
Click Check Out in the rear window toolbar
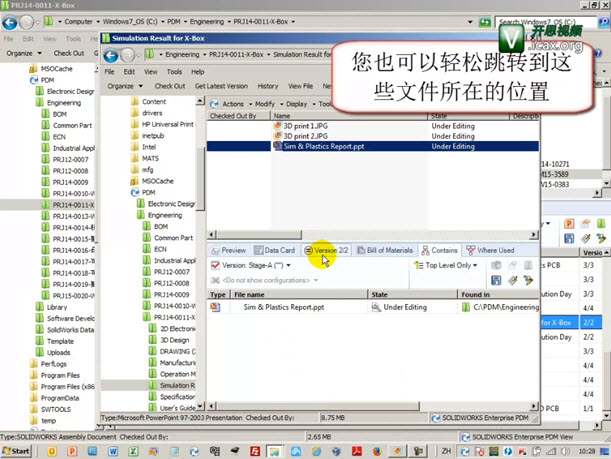pyautogui.click(x=69, y=53)
